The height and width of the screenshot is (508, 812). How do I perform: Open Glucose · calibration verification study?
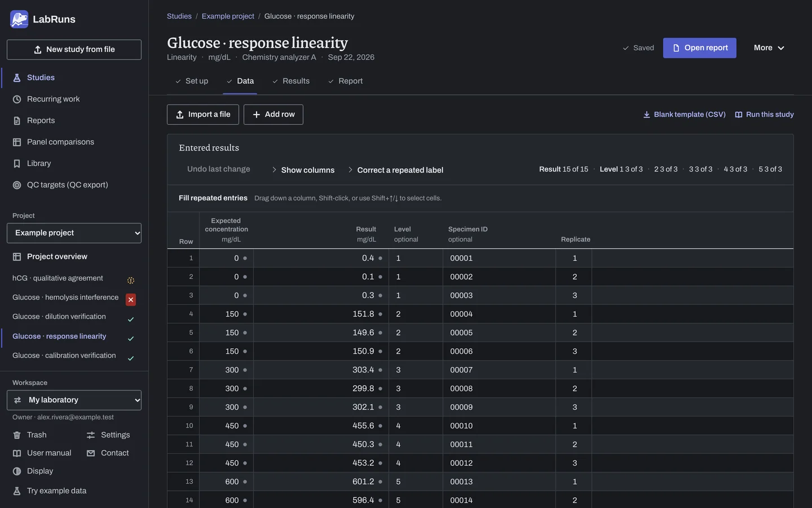[64, 356]
